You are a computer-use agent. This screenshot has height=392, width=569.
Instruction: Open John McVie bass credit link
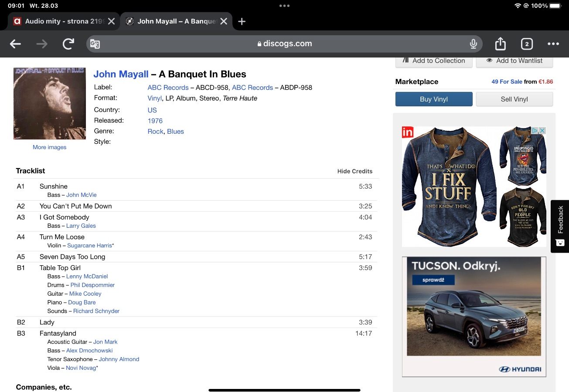(x=82, y=195)
